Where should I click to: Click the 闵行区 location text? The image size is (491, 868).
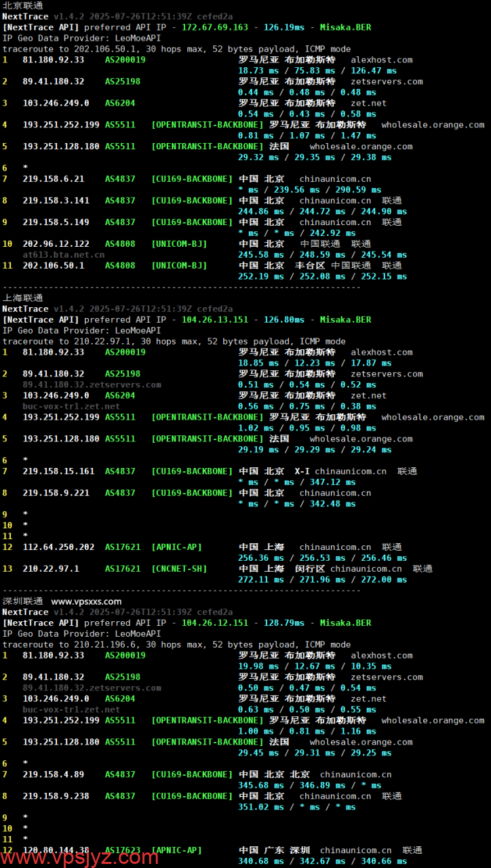[x=311, y=569]
